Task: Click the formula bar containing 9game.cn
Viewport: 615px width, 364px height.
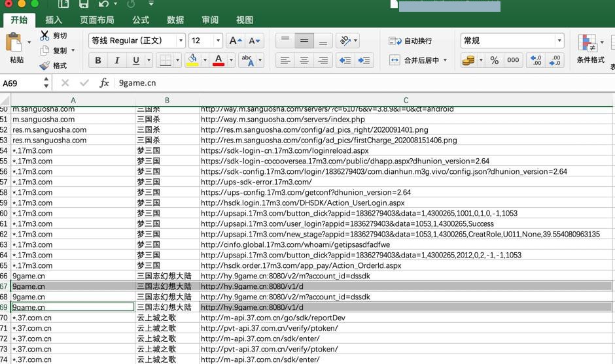Action: point(365,83)
